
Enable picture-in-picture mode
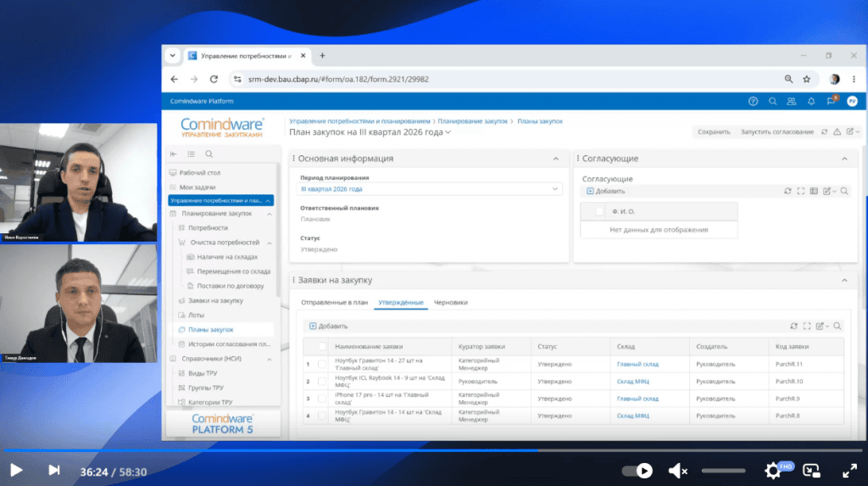click(811, 471)
